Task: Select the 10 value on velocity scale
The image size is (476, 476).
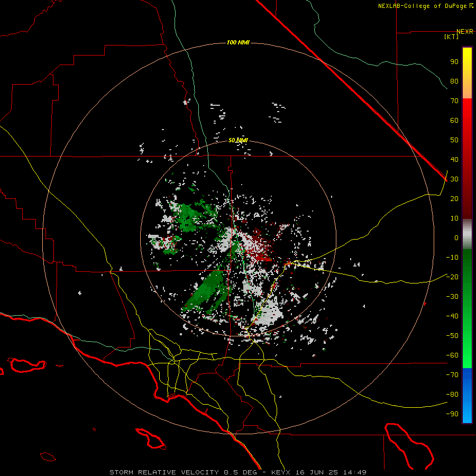Action: (x=454, y=218)
